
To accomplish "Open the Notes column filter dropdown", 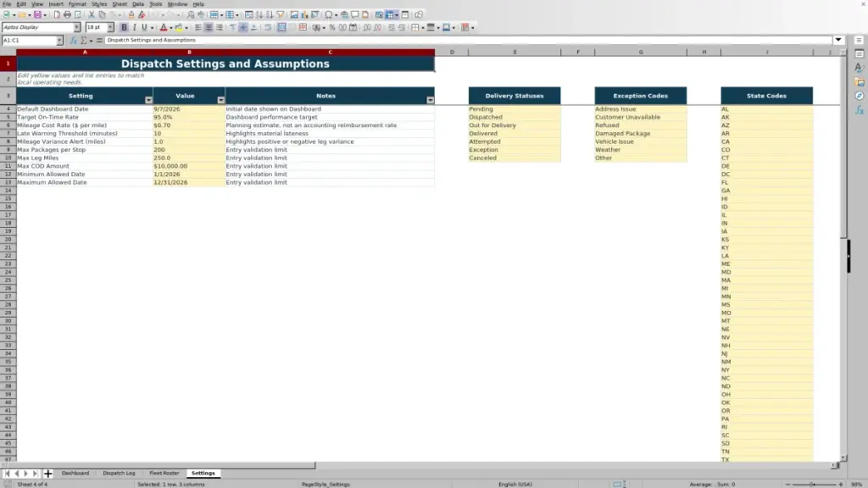I will pos(430,100).
